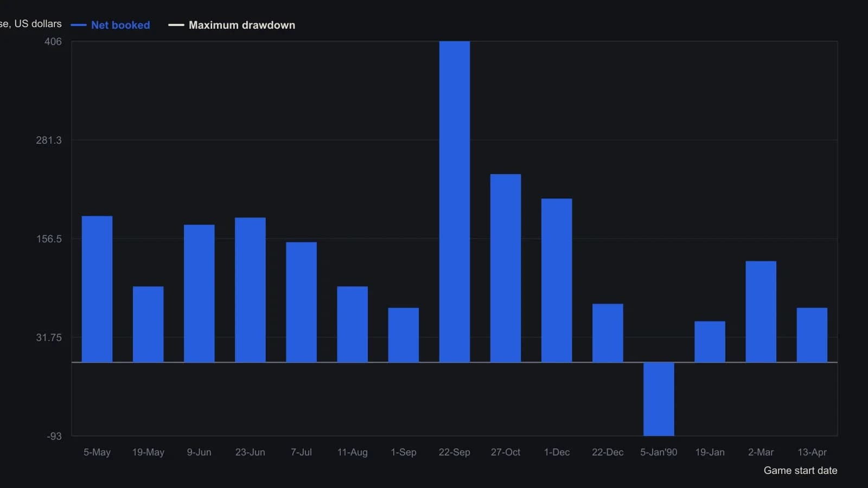Select the 13-Apr bar
This screenshot has height=488, width=868.
[812, 335]
